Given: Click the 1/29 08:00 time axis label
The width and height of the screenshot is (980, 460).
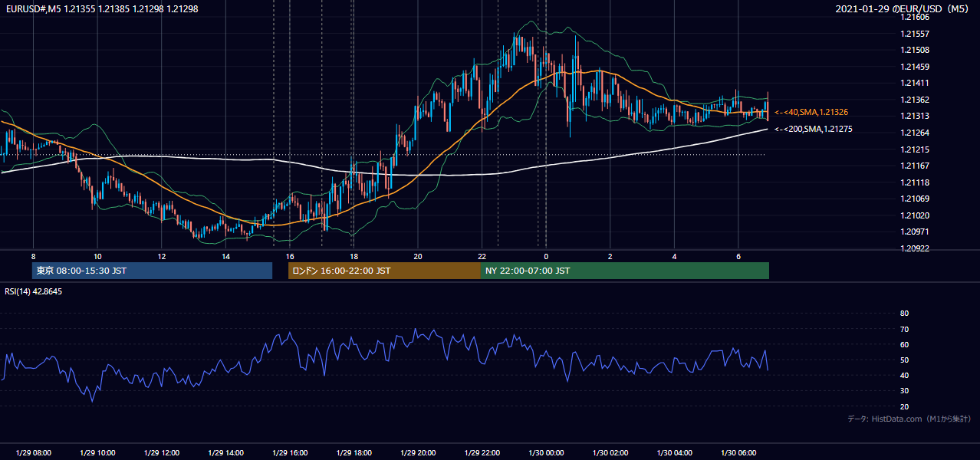Looking at the screenshot, I should (33, 453).
